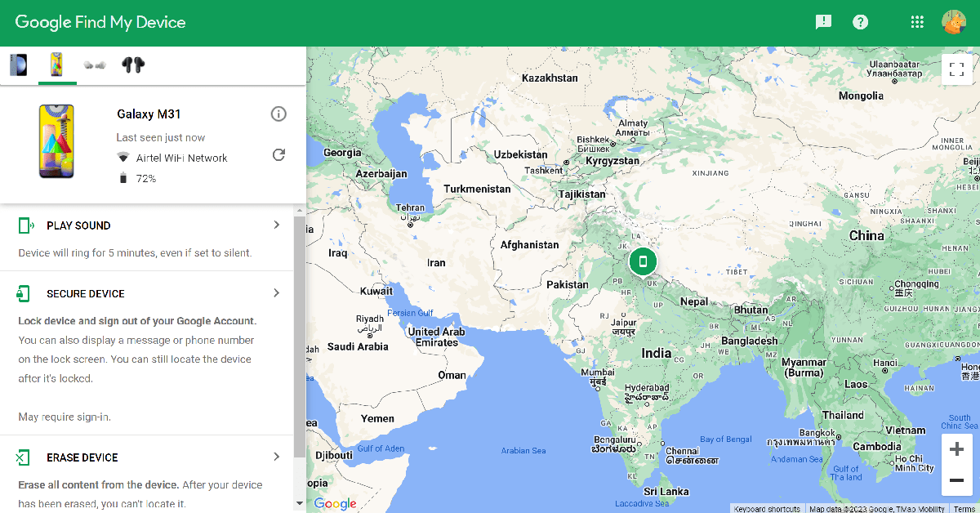Viewport: 980px width, 513px height.
Task: Open the Send feedback icon
Action: tap(823, 21)
